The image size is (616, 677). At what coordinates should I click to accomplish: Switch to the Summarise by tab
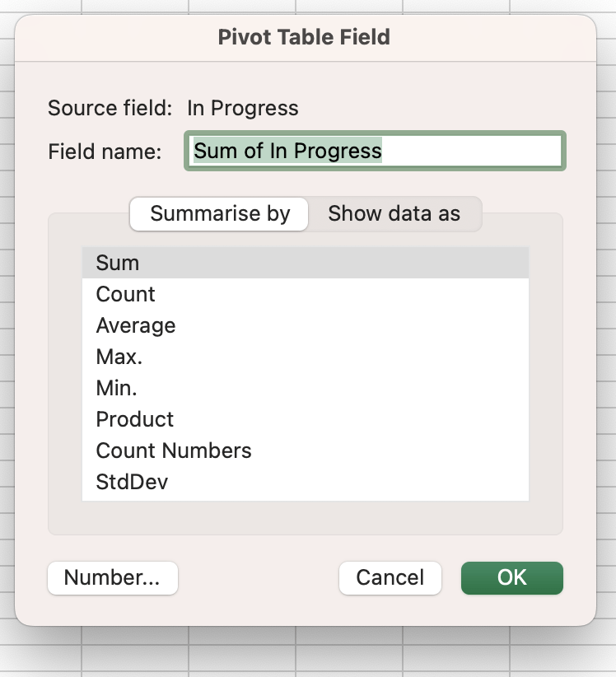click(x=219, y=214)
